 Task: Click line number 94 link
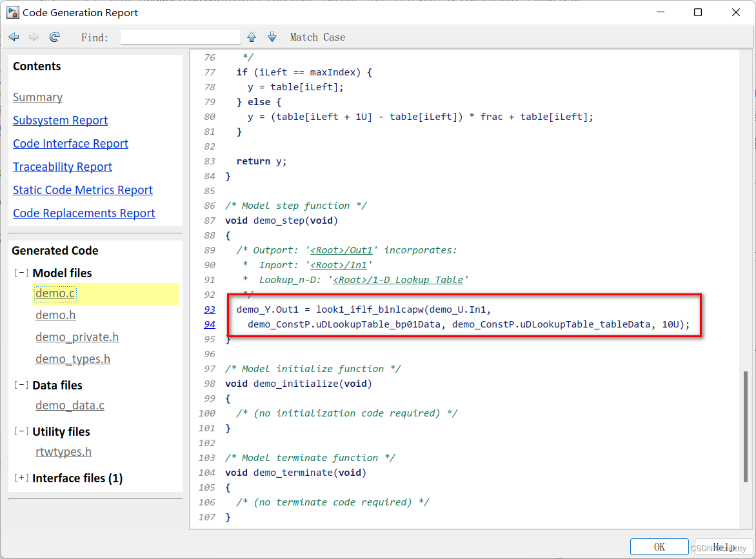(210, 324)
